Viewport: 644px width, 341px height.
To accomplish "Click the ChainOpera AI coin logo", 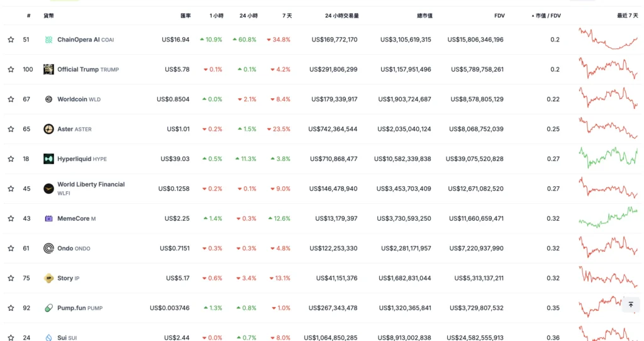I will click(x=48, y=40).
